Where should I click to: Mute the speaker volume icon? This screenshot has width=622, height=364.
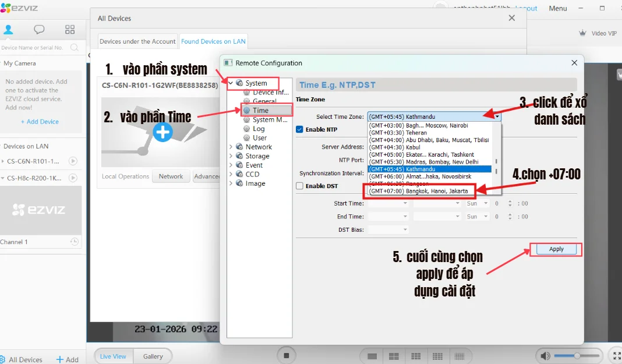point(545,356)
